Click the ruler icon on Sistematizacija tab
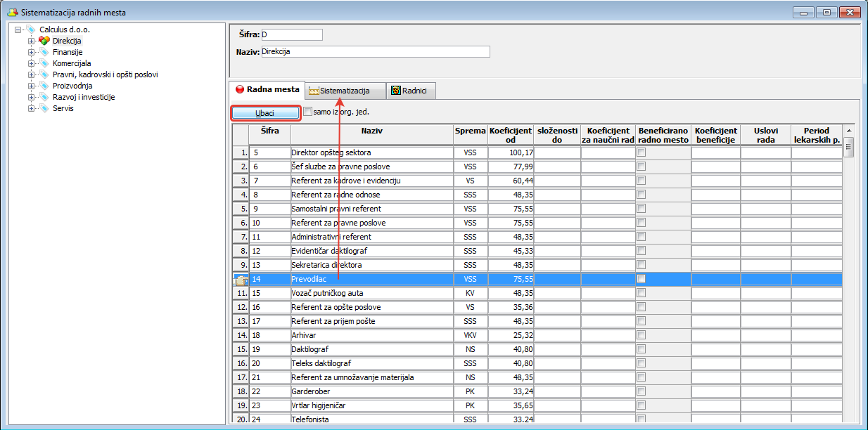 pos(314,91)
